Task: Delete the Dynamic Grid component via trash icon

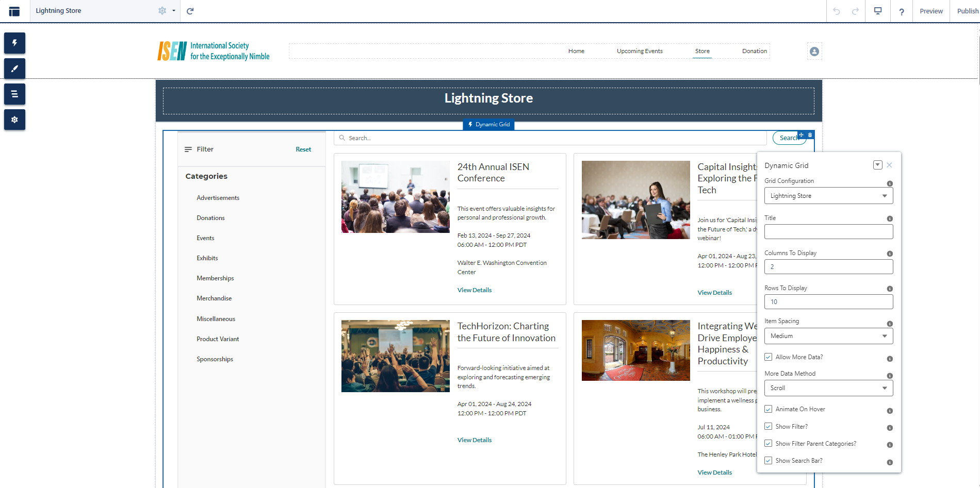Action: (x=810, y=135)
